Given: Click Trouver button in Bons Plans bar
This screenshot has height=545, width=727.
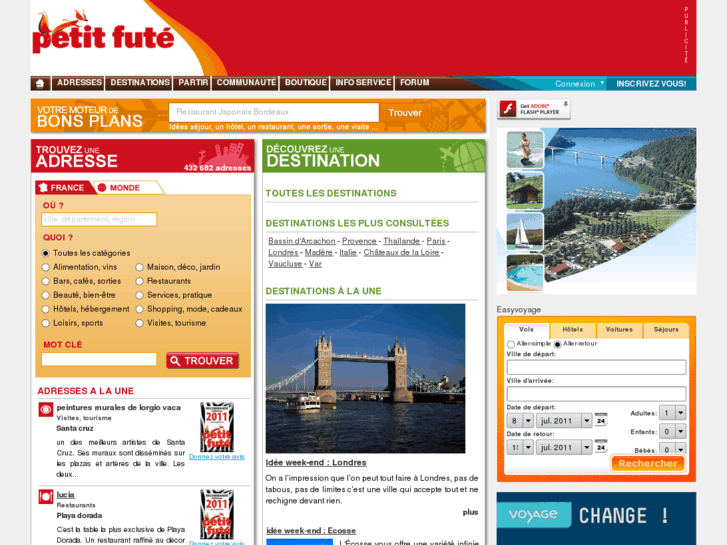Looking at the screenshot, I should point(405,113).
